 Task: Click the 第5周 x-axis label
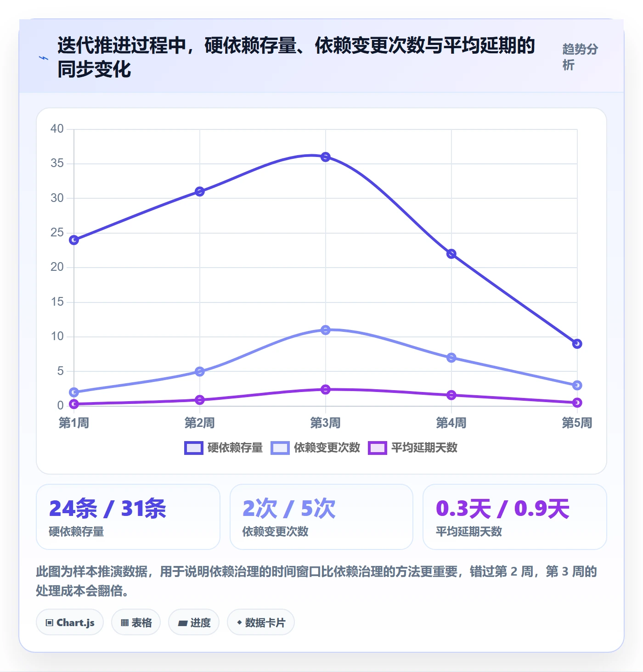pyautogui.click(x=577, y=423)
